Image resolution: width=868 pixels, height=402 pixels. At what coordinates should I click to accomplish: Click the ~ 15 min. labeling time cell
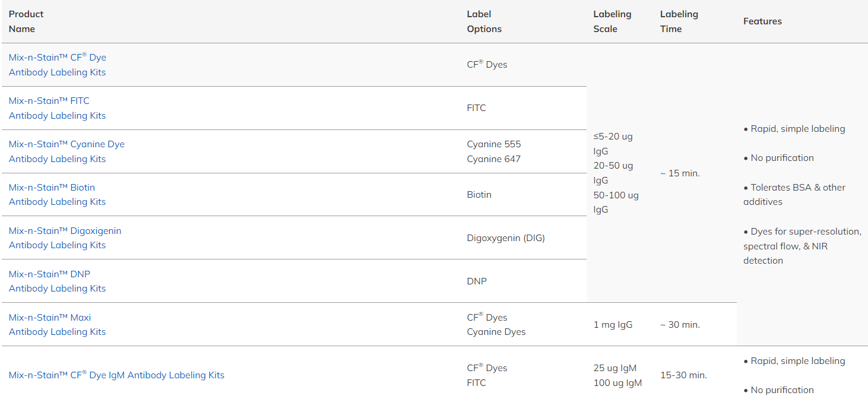(680, 173)
